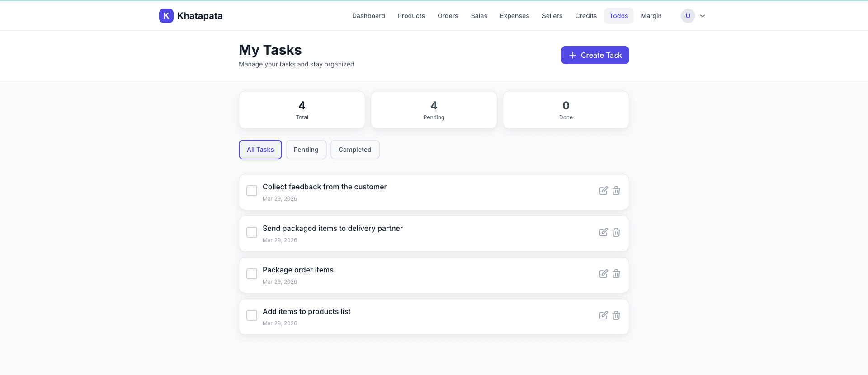
Task: Click the Done count card
Action: (x=566, y=110)
